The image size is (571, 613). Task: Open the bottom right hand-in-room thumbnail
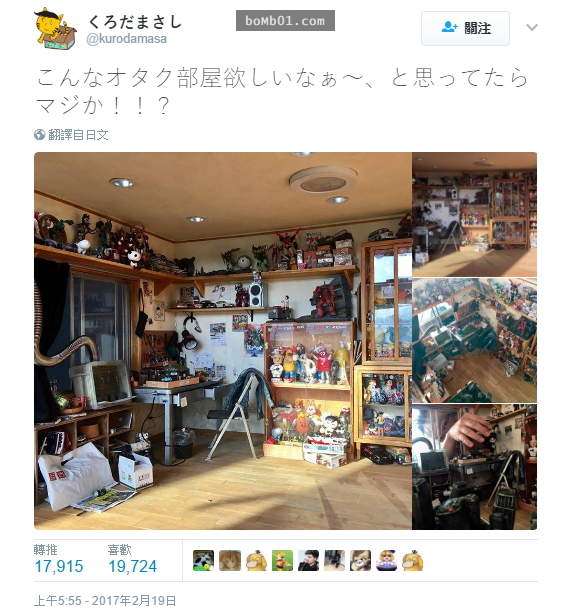474,467
